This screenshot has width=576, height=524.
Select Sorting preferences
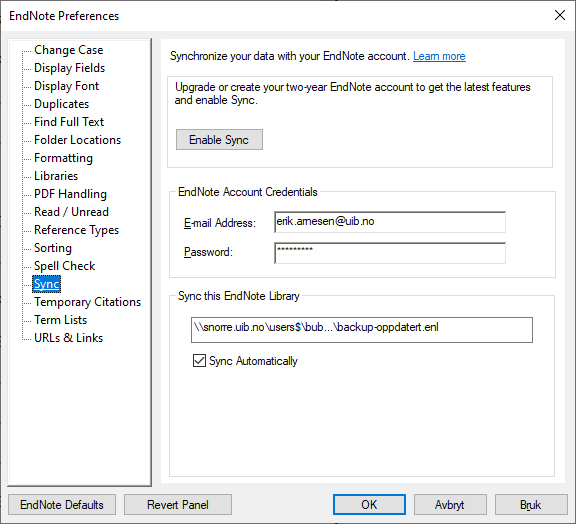click(x=53, y=248)
